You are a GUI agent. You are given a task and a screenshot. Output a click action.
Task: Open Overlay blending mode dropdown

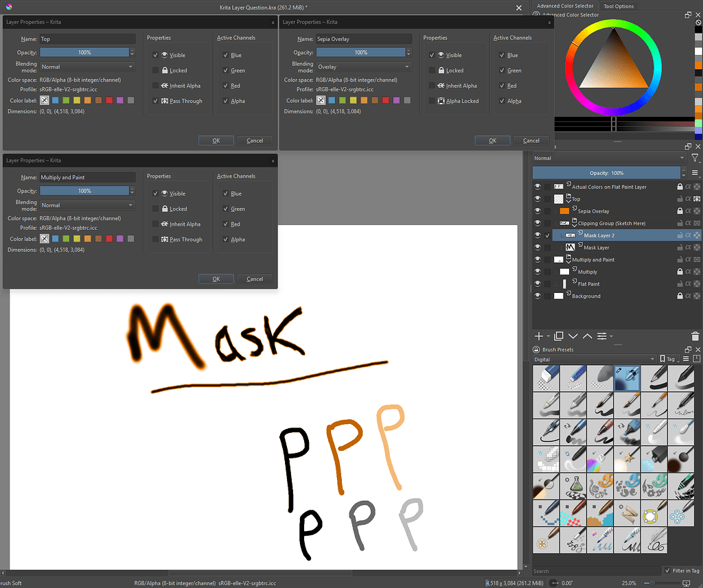(x=364, y=67)
